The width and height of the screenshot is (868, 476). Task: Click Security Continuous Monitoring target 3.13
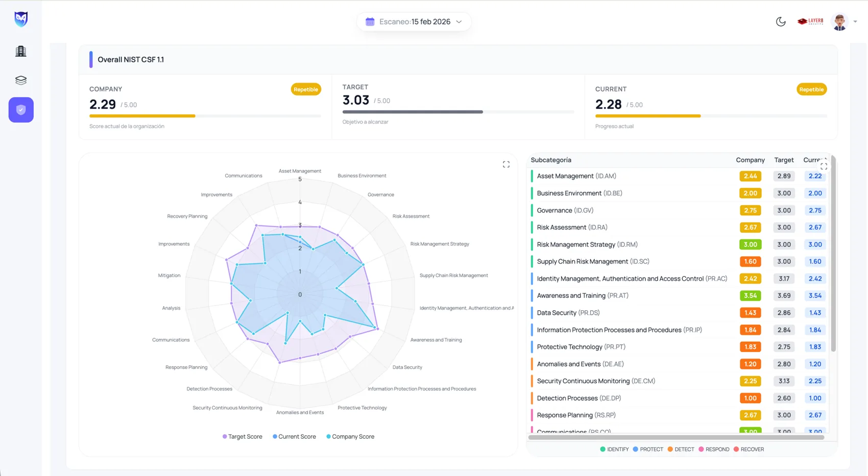click(x=784, y=381)
